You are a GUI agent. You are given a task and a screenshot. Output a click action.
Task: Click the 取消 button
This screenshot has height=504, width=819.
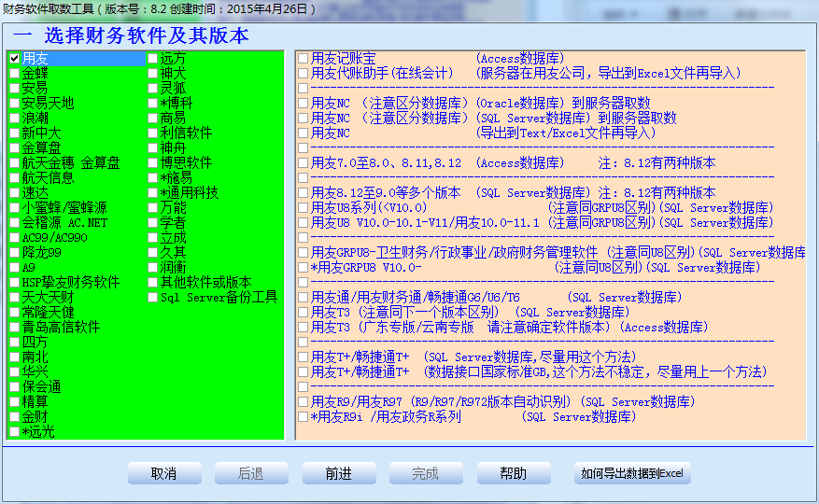coord(164,473)
